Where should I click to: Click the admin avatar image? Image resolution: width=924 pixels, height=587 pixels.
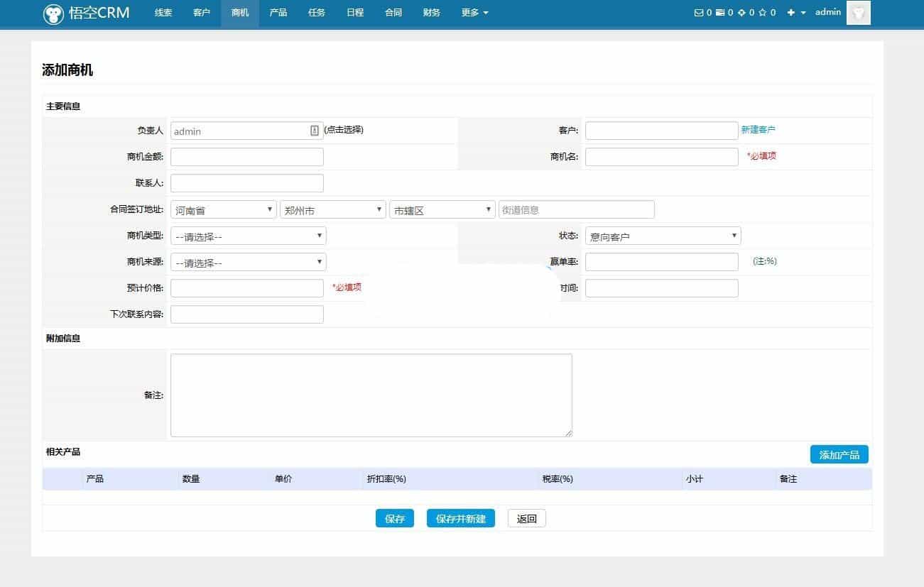point(858,13)
